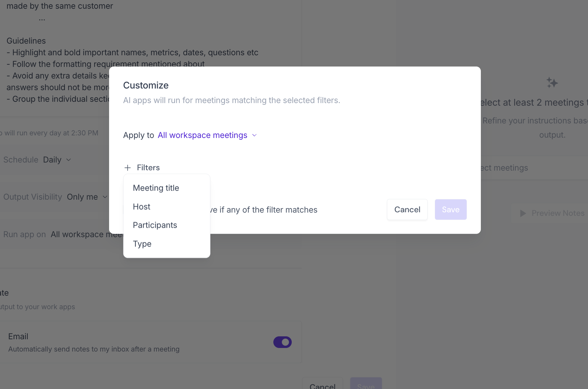Pick Type from the filter list

click(x=142, y=244)
